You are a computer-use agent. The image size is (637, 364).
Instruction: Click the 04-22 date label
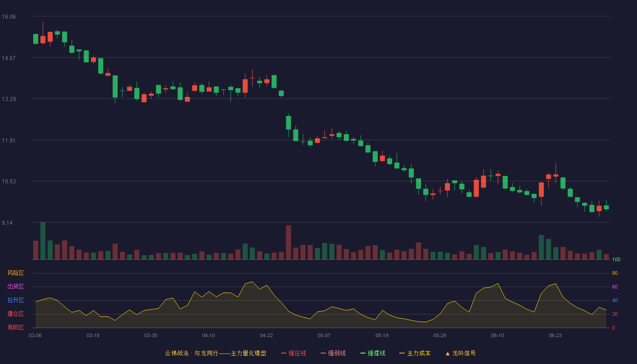266,335
